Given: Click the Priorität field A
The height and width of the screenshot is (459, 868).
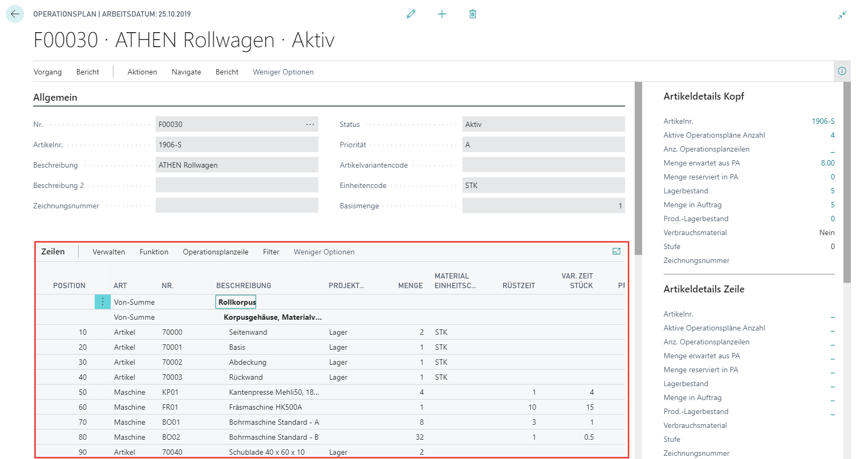Looking at the screenshot, I should pos(543,145).
